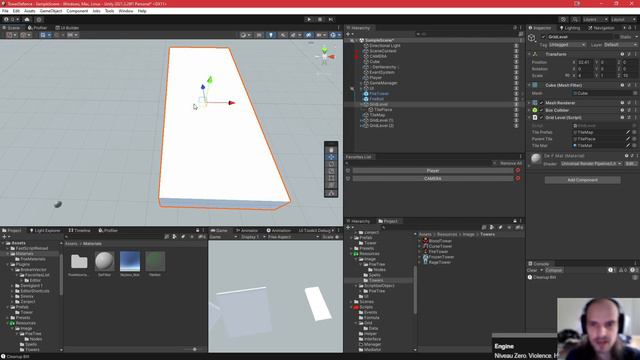This screenshot has width=640, height=360.
Task: Open the Component menu
Action: (77, 11)
